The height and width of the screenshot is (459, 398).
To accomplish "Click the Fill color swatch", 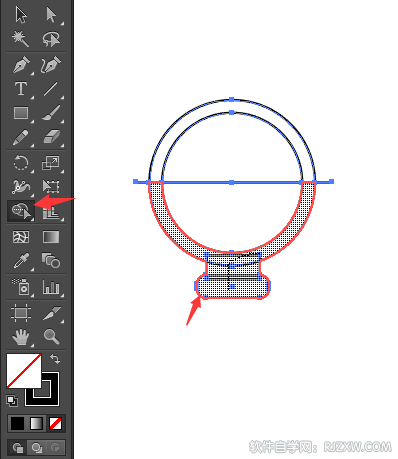I will 24,371.
